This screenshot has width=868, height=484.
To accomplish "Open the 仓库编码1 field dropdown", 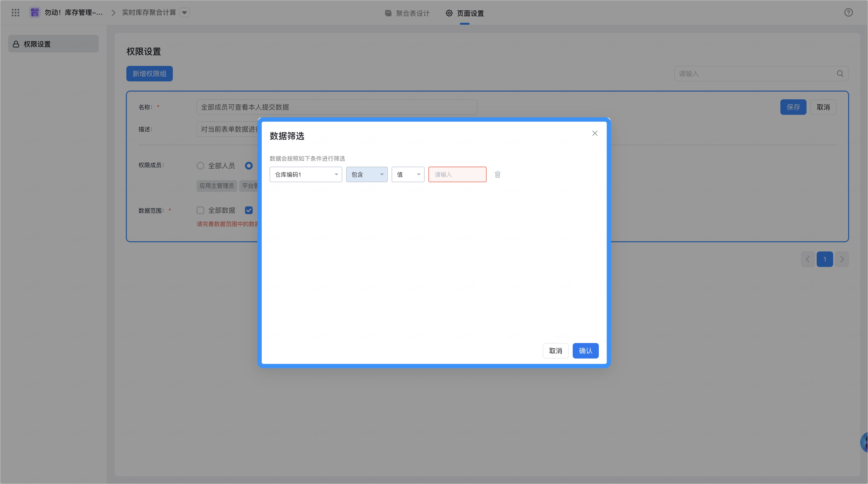I will [x=306, y=174].
